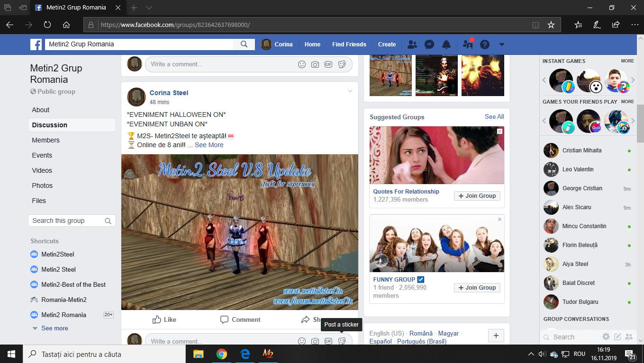The image size is (644, 363).
Task: Open the post options chevron on Corina Steel's post
Action: coord(350,91)
